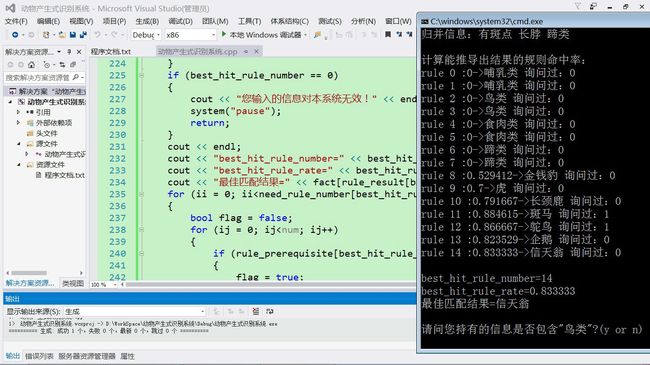Click the find in files toolbar icon
650x365 pixels.
318,35
